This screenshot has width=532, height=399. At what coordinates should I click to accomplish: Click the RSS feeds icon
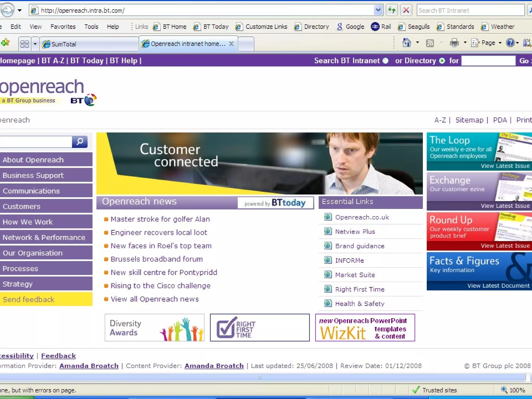pyautogui.click(x=430, y=43)
